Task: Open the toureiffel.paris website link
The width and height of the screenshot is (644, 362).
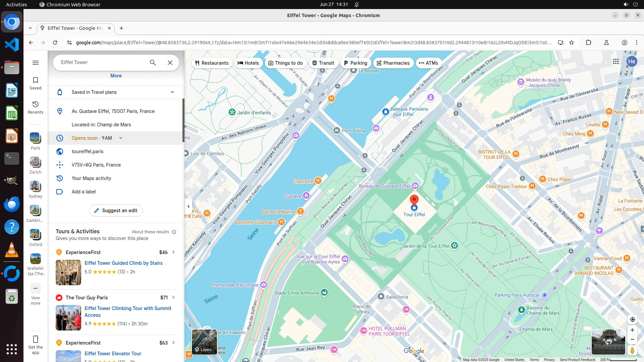Action: (x=88, y=152)
